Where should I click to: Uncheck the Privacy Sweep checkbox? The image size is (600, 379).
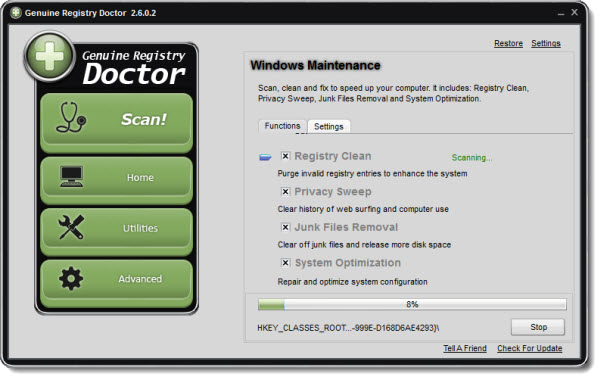(x=285, y=191)
